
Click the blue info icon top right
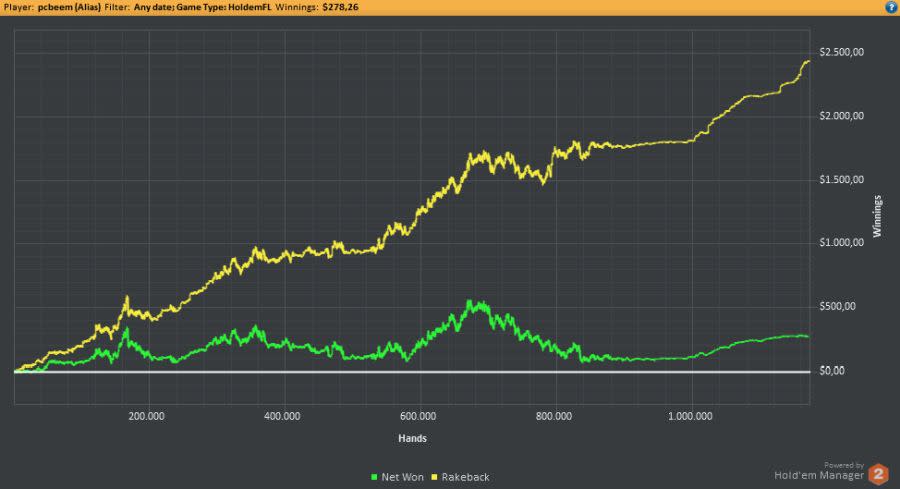[x=891, y=7]
